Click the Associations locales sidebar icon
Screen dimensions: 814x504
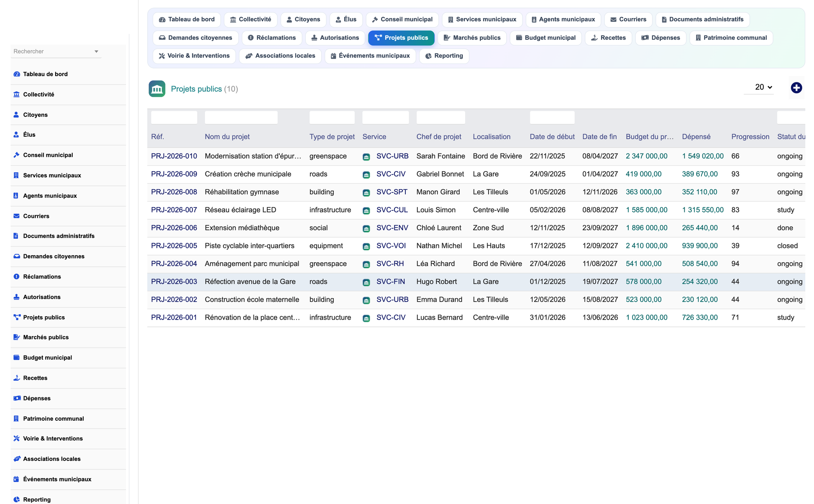click(17, 459)
